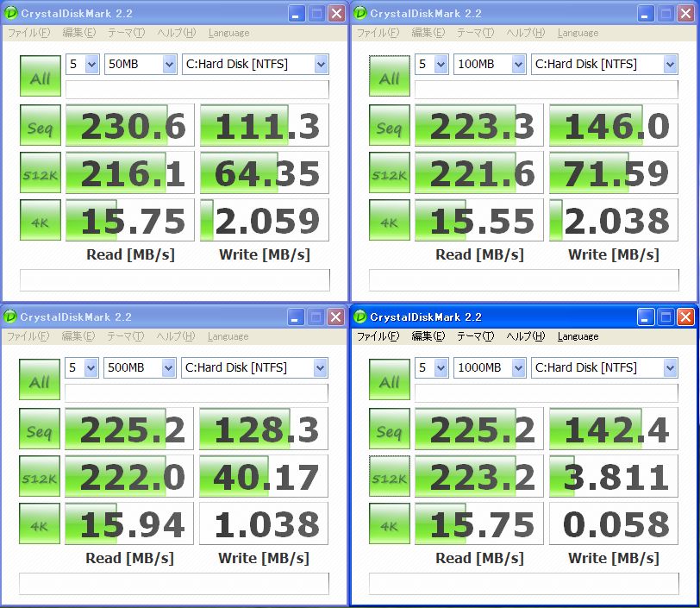700x608 pixels.
Task: Open the 1000MB test size dropdown
Action: (x=490, y=367)
